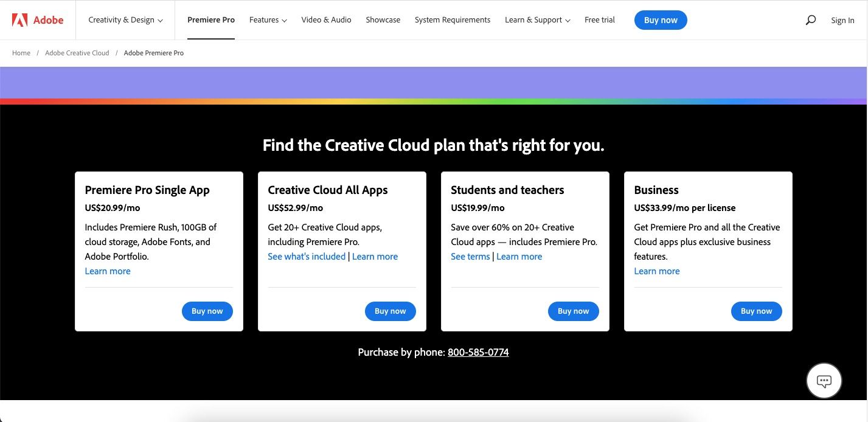Click the Premiere Pro Single App heading
This screenshot has height=422, width=868.
pos(147,190)
